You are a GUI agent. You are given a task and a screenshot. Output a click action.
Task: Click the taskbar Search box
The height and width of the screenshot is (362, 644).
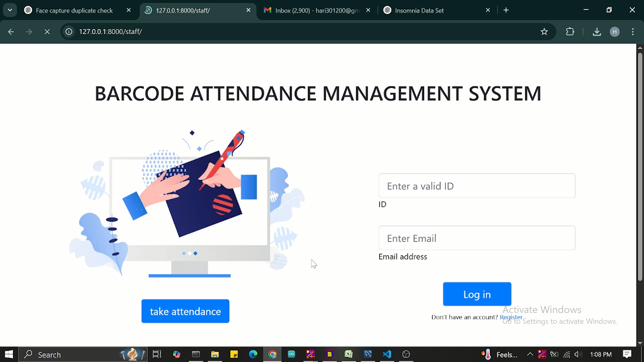pyautogui.click(x=83, y=354)
